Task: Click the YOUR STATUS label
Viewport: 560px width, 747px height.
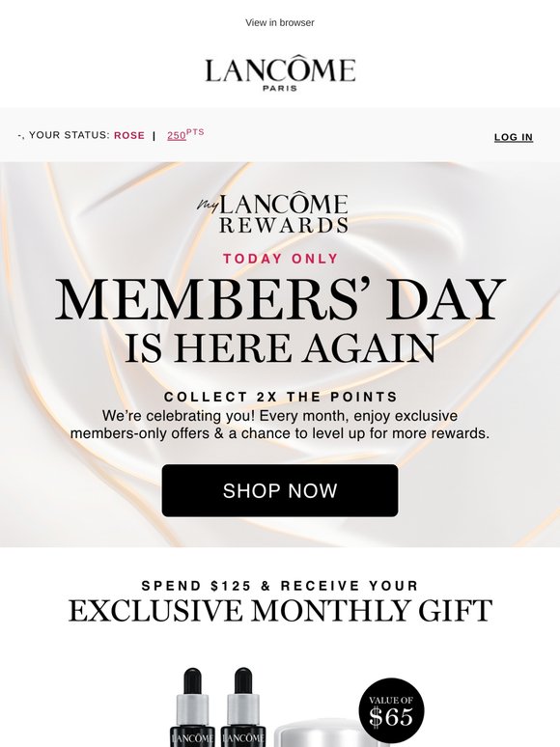Action: 70,135
